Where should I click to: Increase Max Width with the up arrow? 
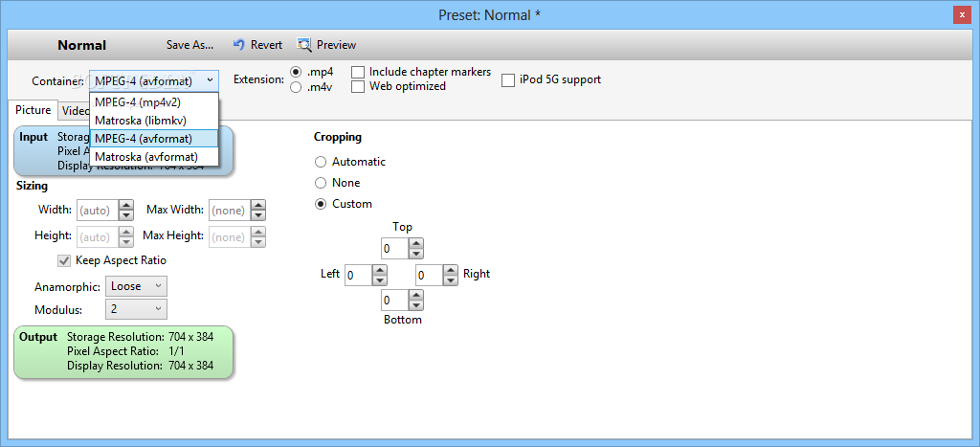[258, 205]
